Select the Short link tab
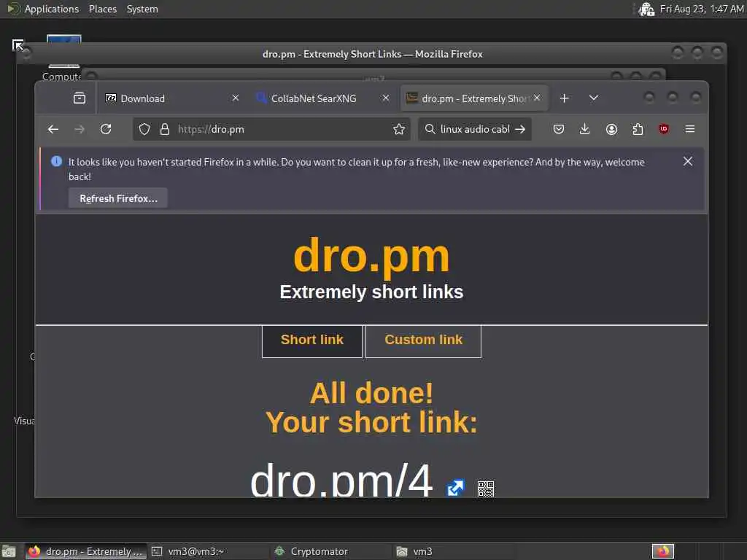 coord(312,340)
